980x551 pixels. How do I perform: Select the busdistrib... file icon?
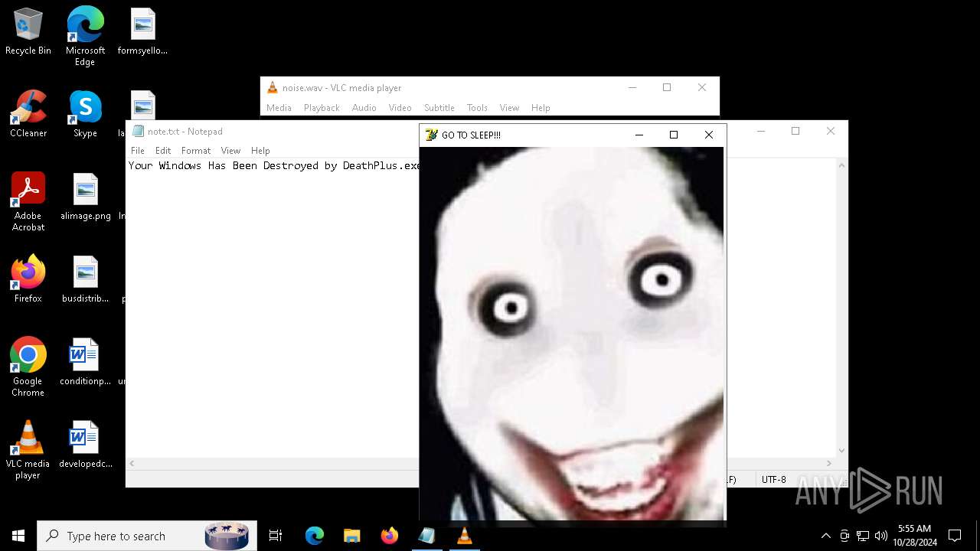(x=86, y=280)
